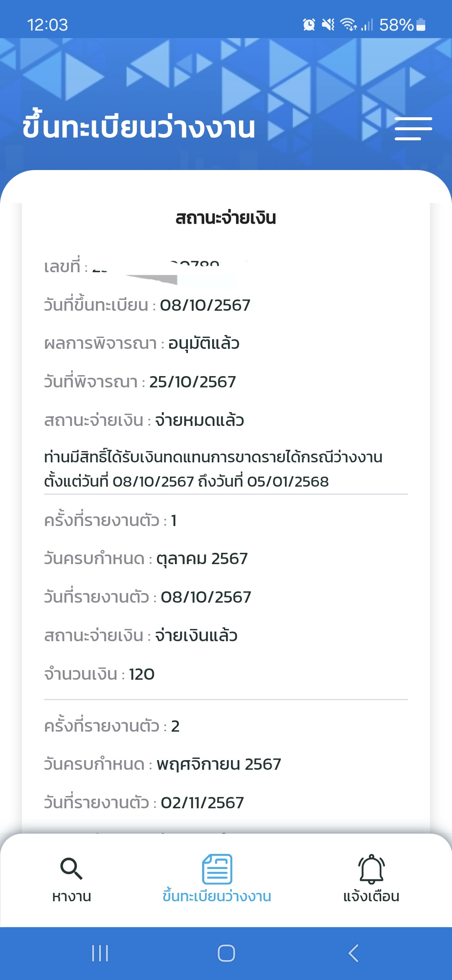
Task: Tap the document icon for ขึ้นทะเบียนว่างงาน
Action: [x=217, y=869]
